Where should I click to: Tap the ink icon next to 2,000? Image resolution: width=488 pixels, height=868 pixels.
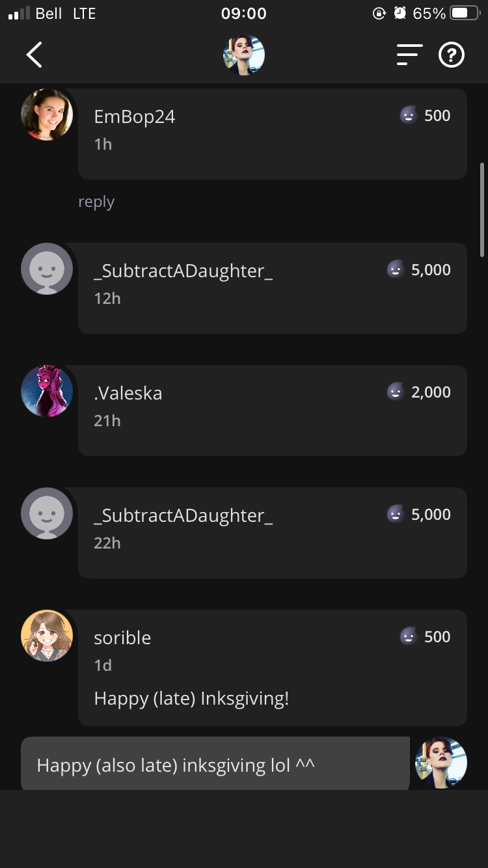click(x=395, y=392)
